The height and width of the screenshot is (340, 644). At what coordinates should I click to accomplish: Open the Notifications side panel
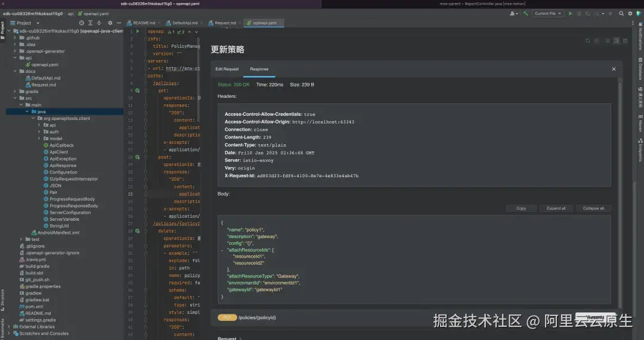coord(640,36)
